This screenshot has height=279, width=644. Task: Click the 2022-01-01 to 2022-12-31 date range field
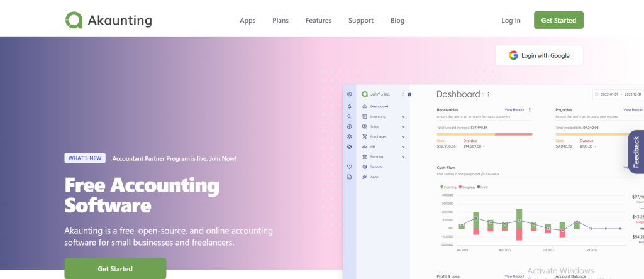pyautogui.click(x=618, y=94)
